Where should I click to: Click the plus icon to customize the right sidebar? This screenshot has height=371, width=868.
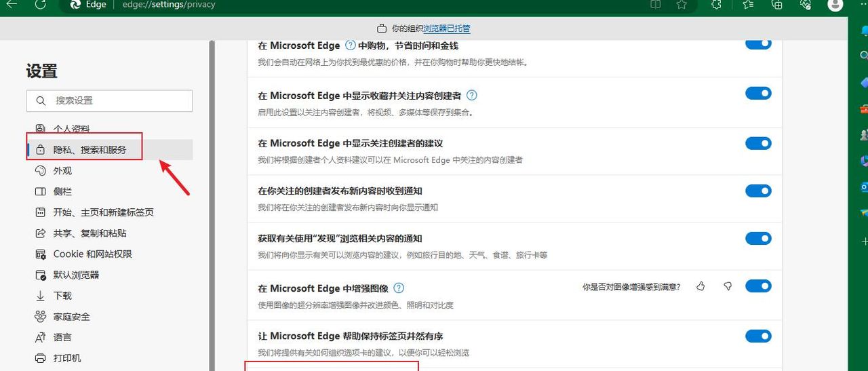864,241
